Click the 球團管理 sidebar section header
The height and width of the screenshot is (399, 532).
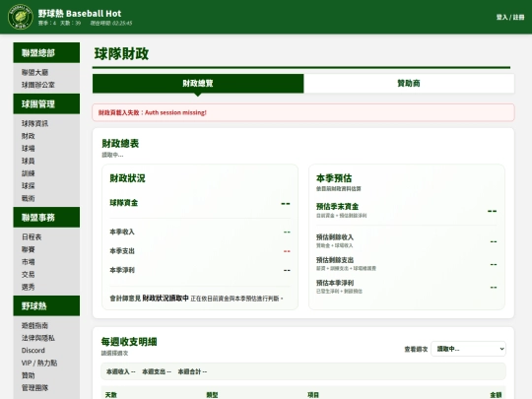tap(46, 103)
